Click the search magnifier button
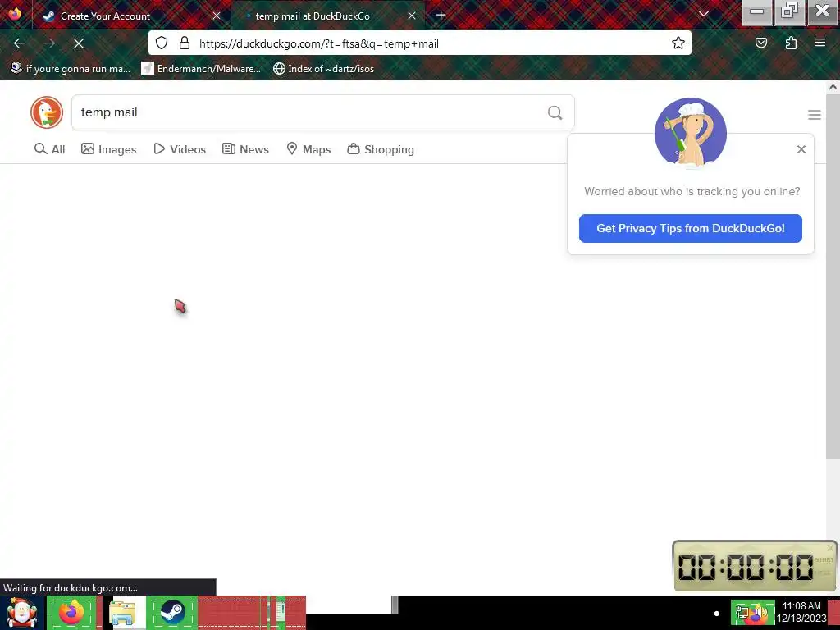This screenshot has width=840, height=630. click(x=555, y=112)
